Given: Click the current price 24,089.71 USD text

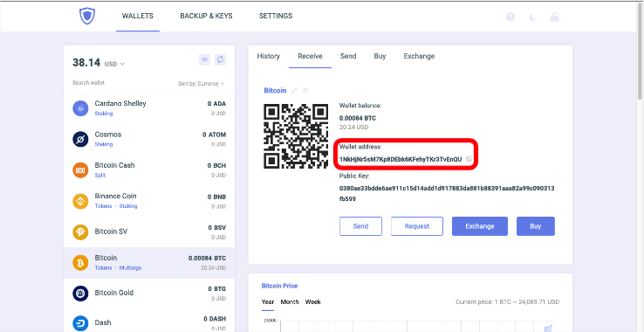Looking at the screenshot, I should pos(507,302).
